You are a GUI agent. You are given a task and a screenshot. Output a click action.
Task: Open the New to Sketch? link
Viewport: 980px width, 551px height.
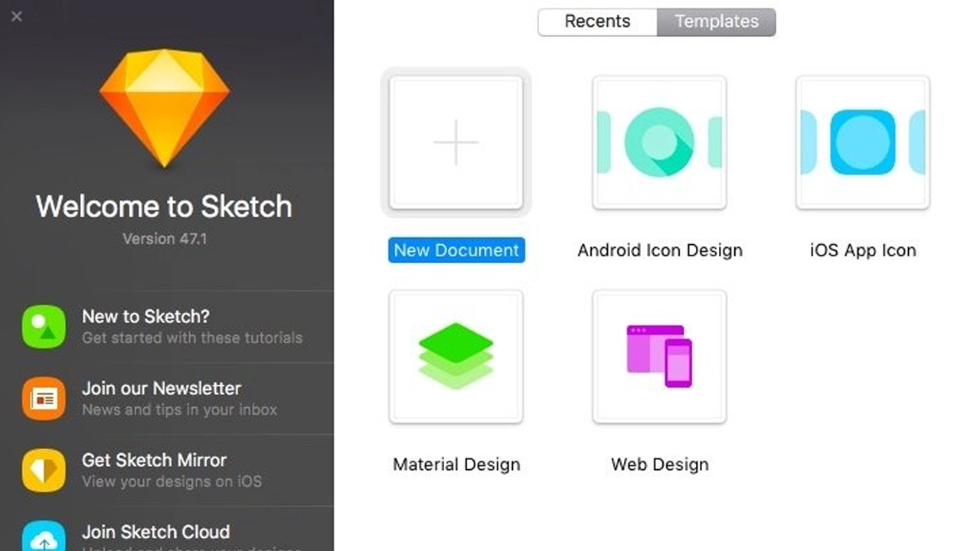coord(146,316)
